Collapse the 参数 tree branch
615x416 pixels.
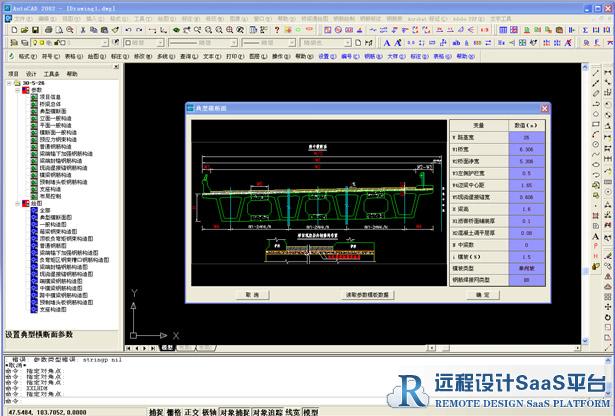point(15,89)
